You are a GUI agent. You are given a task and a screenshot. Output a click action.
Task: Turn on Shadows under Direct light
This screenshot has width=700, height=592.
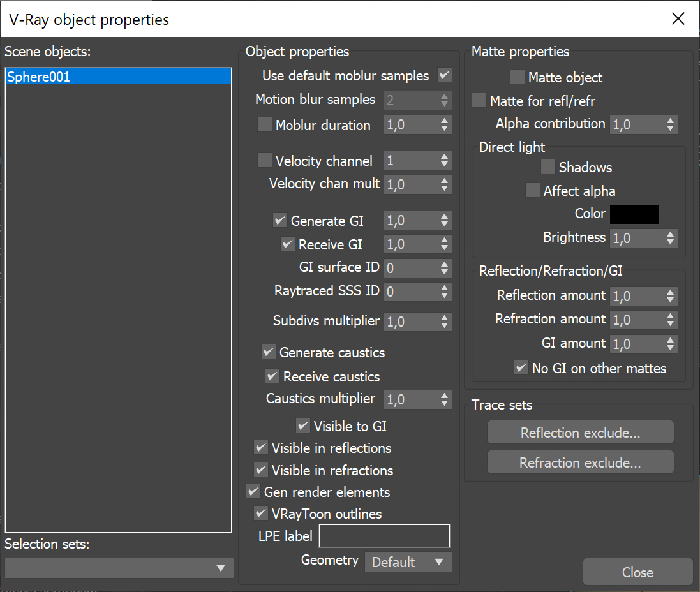coord(547,166)
